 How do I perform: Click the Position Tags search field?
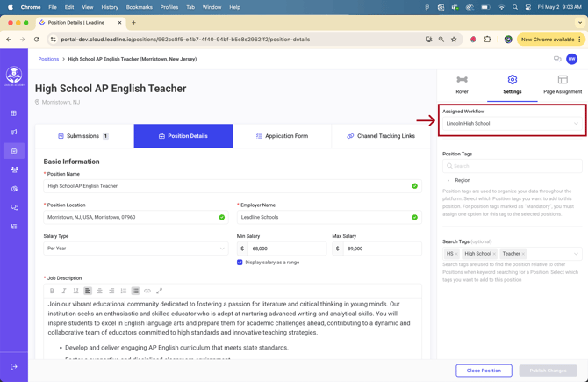[512, 166]
